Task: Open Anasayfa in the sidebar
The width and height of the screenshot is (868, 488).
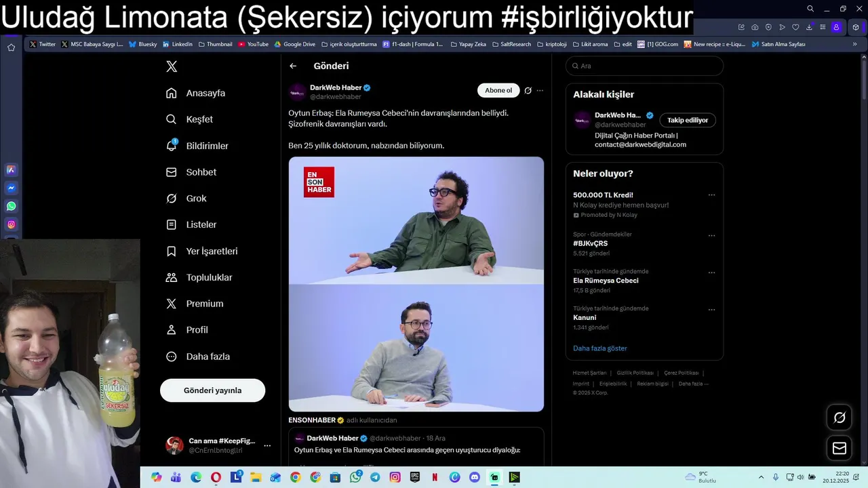Action: [x=195, y=93]
